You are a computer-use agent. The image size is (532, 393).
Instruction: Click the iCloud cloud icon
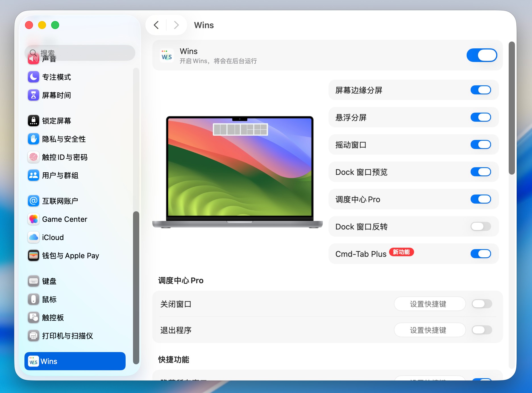(x=34, y=237)
